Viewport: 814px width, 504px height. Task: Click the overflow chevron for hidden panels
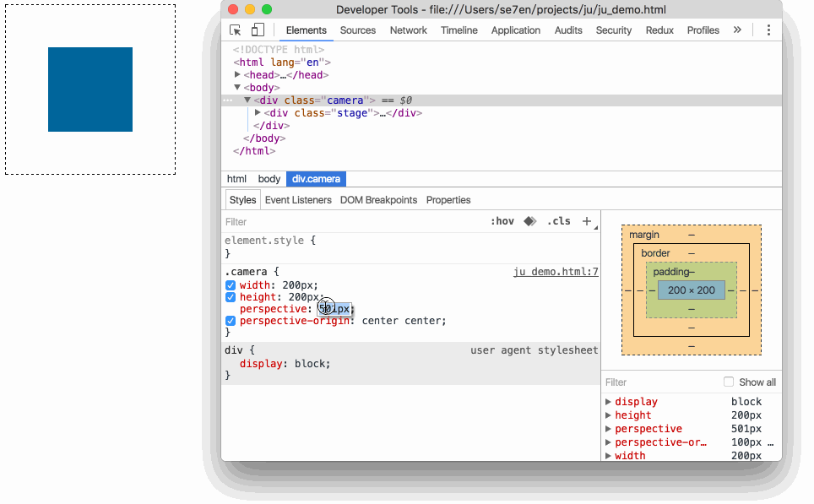736,30
